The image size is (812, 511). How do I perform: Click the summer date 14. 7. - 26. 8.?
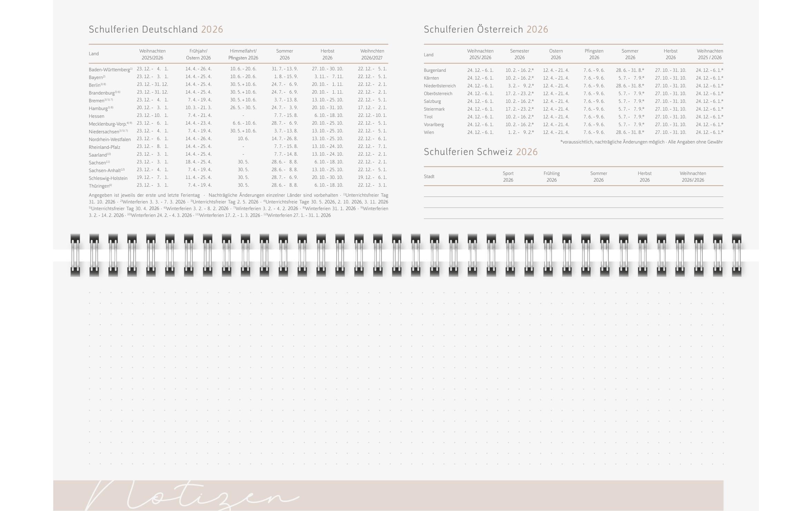click(284, 139)
